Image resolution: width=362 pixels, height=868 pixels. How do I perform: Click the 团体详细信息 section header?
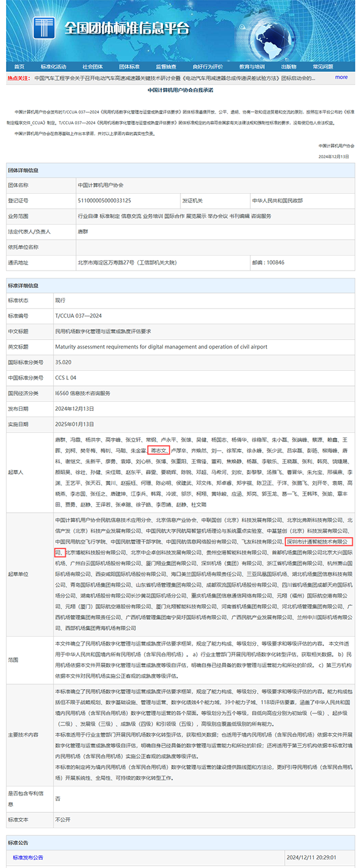click(x=23, y=171)
